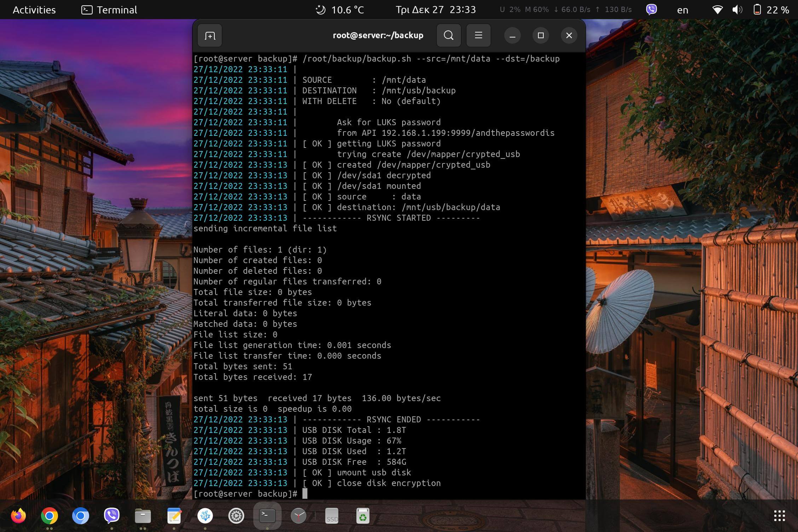Viewport: 798px width, 532px height.
Task: Open Viber from the dock
Action: (x=112, y=516)
